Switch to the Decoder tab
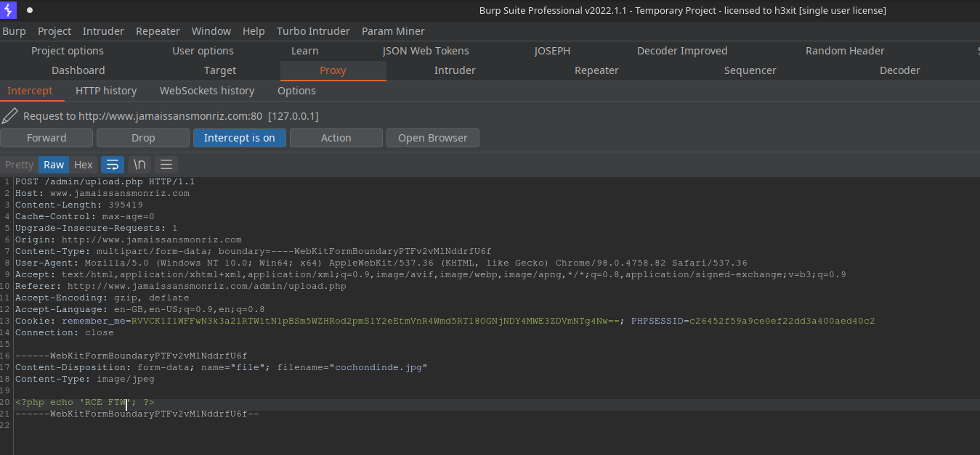 coord(900,70)
